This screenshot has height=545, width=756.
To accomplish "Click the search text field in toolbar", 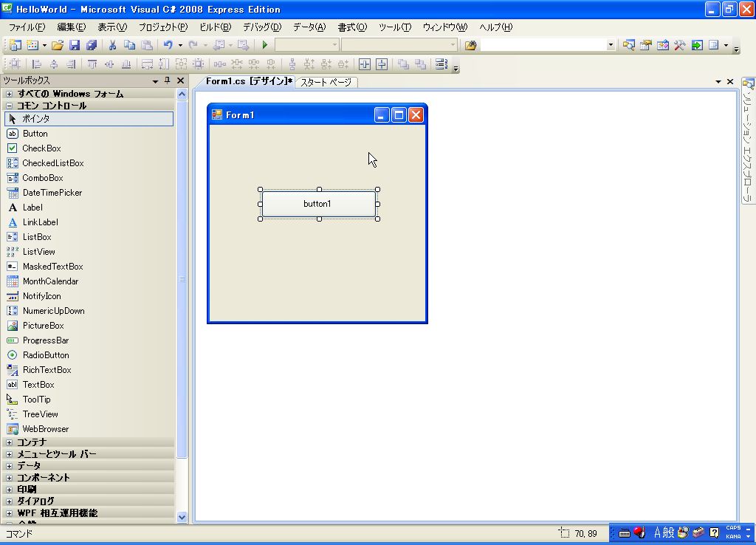I will click(x=543, y=45).
